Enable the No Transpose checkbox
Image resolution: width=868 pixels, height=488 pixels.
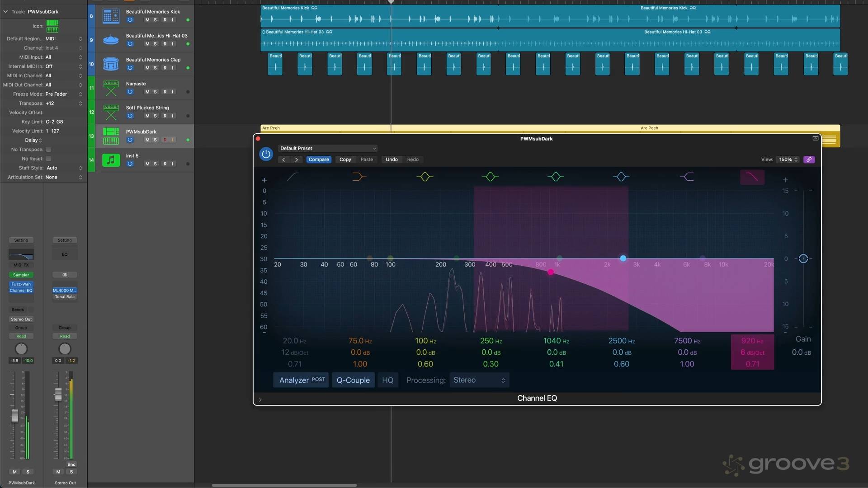pyautogui.click(x=48, y=150)
